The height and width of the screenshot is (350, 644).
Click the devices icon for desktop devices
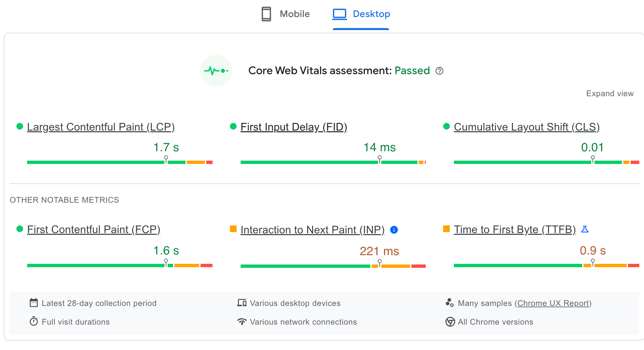pos(242,303)
